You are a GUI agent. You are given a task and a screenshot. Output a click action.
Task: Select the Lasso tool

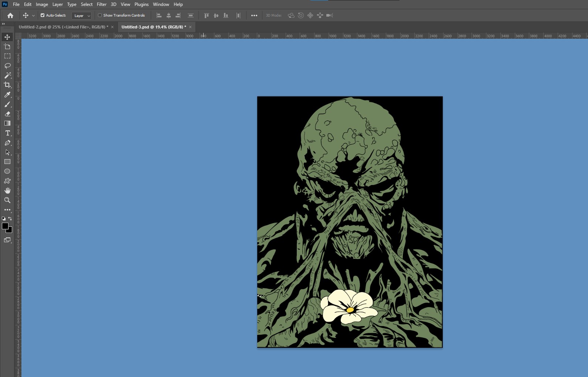7,66
